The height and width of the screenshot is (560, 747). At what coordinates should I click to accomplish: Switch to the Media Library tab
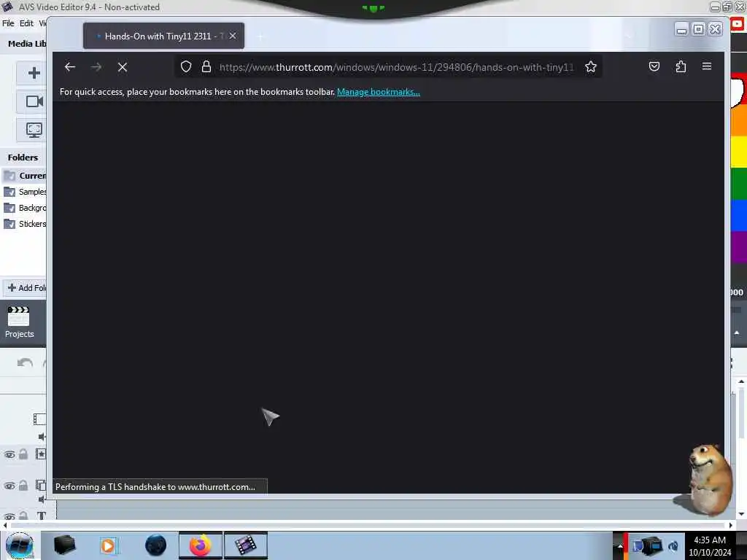coord(27,43)
